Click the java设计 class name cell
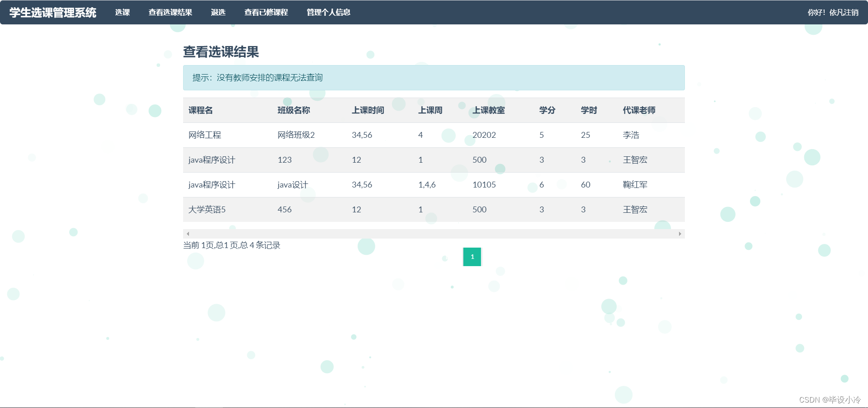 point(292,184)
